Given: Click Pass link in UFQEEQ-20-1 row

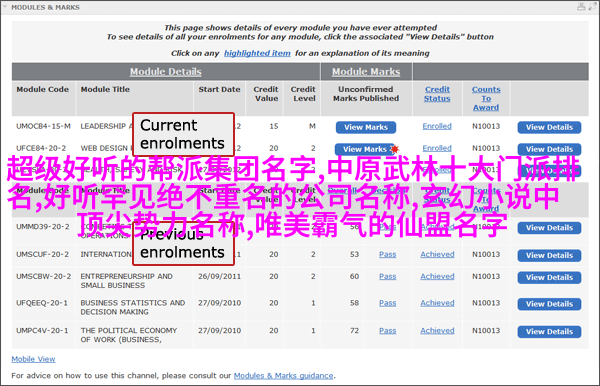Looking at the screenshot, I should click(388, 303).
